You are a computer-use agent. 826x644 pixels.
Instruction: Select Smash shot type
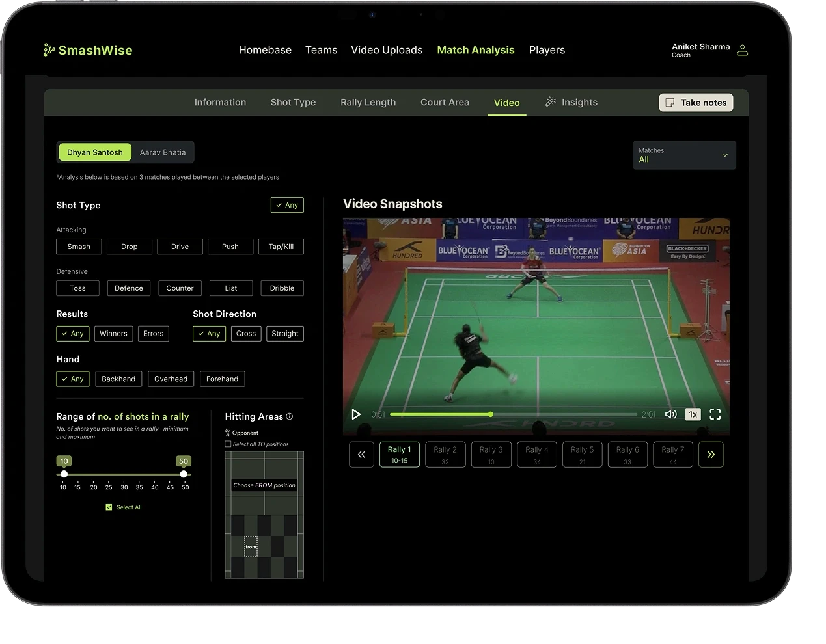tap(79, 247)
